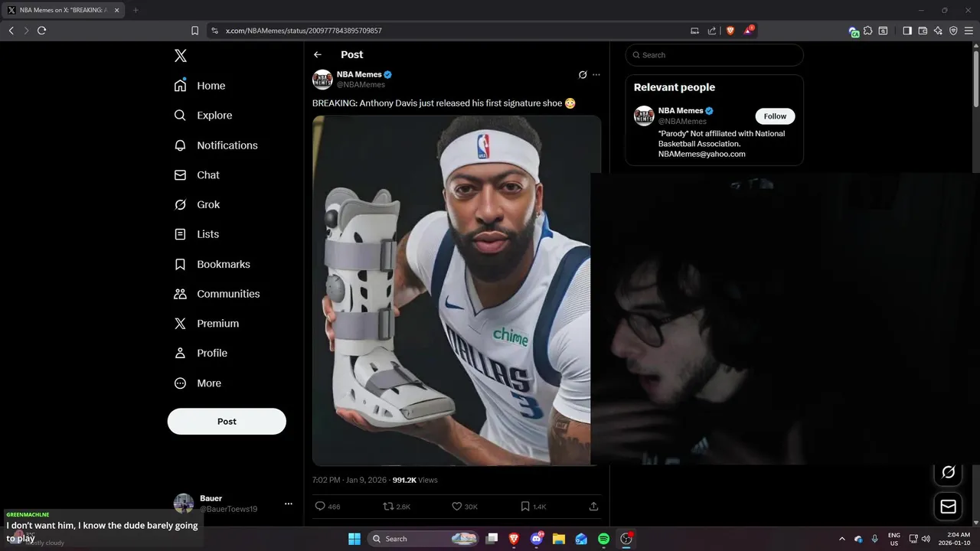
Task: Click the X logo in the sidebar
Action: click(x=180, y=55)
